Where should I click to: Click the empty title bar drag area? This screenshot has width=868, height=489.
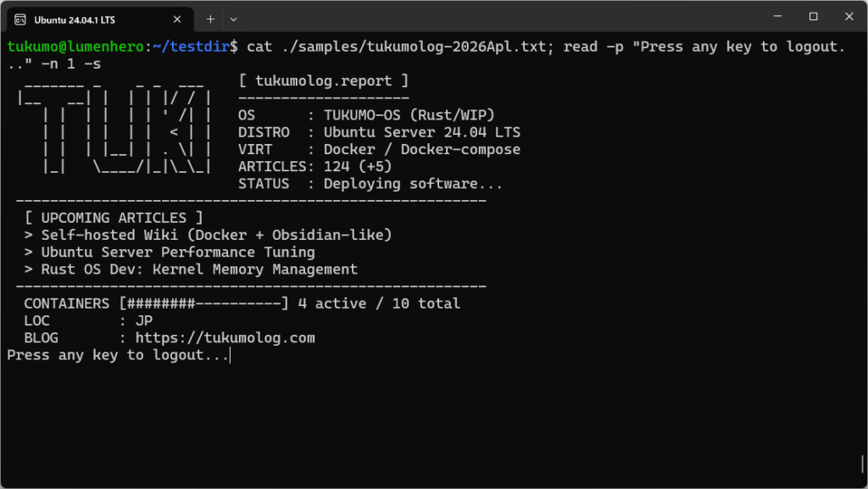492,17
